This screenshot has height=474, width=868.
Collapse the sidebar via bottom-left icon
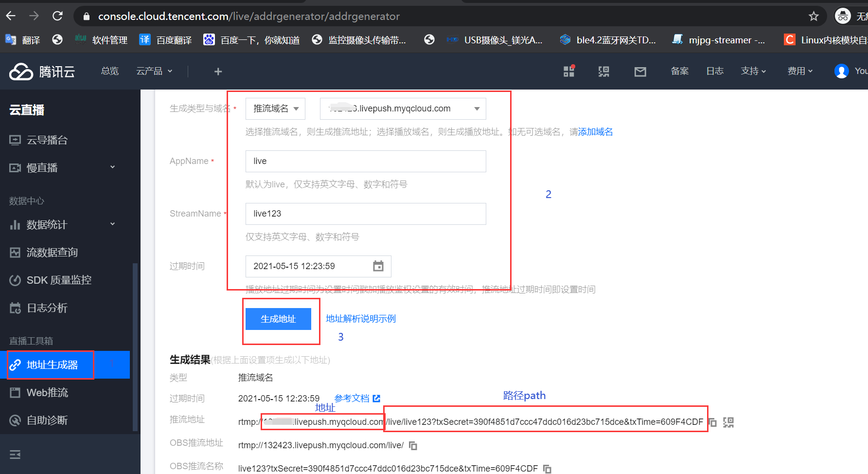[15, 454]
